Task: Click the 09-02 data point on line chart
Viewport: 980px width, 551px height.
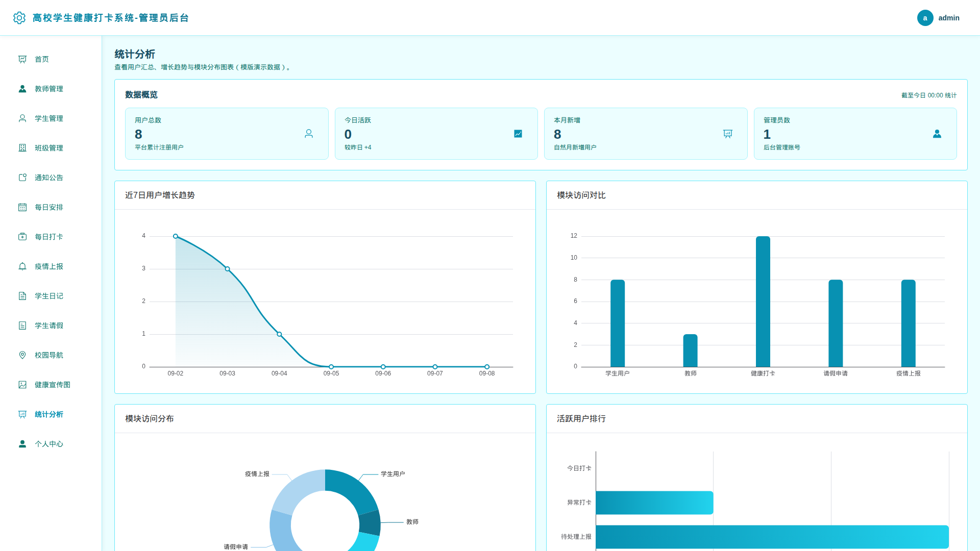Action: pyautogui.click(x=176, y=236)
